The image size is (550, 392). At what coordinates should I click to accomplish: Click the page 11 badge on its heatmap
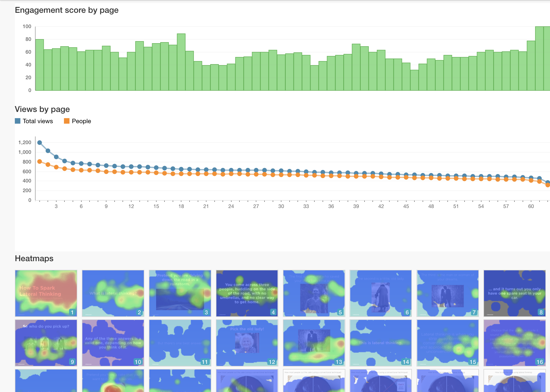click(205, 362)
